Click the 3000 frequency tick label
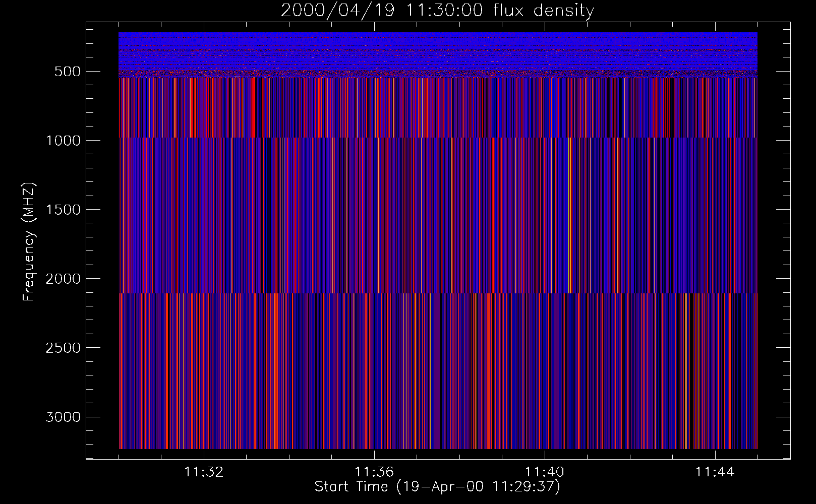Viewport: 816px width, 504px height. pyautogui.click(x=63, y=417)
